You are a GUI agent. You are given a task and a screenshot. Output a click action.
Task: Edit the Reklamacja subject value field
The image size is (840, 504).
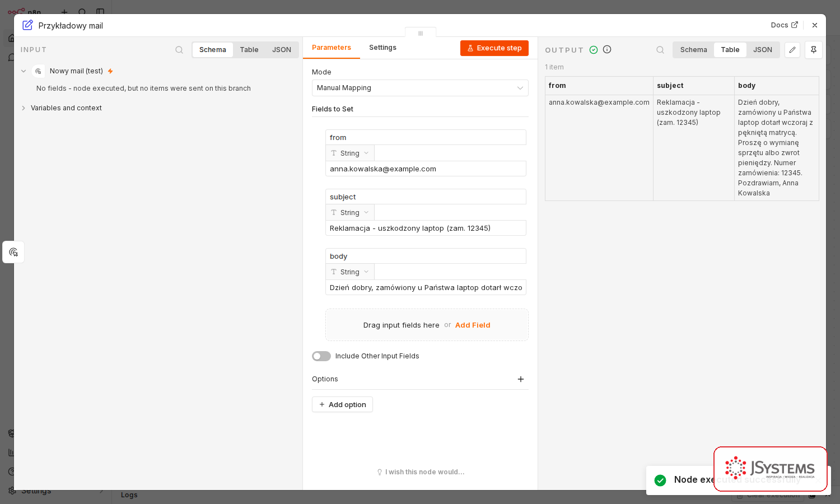pyautogui.click(x=426, y=228)
